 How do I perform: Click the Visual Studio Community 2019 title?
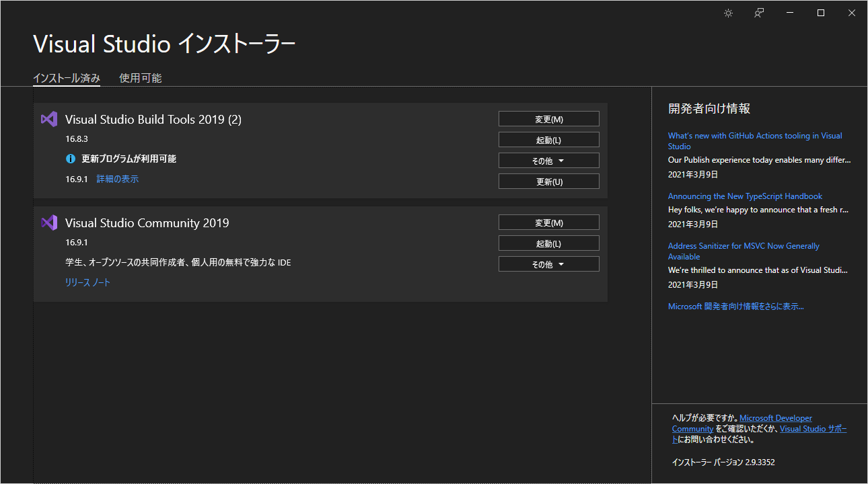[147, 223]
